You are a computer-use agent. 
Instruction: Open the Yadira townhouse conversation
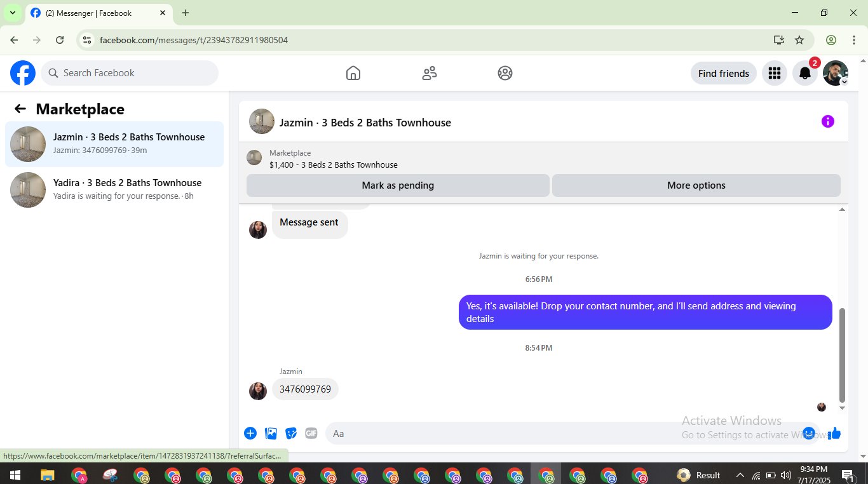[114, 190]
